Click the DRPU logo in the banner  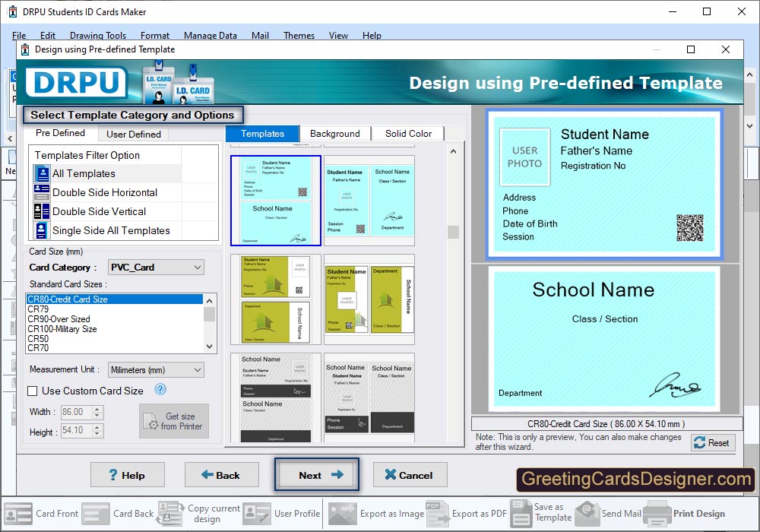76,82
